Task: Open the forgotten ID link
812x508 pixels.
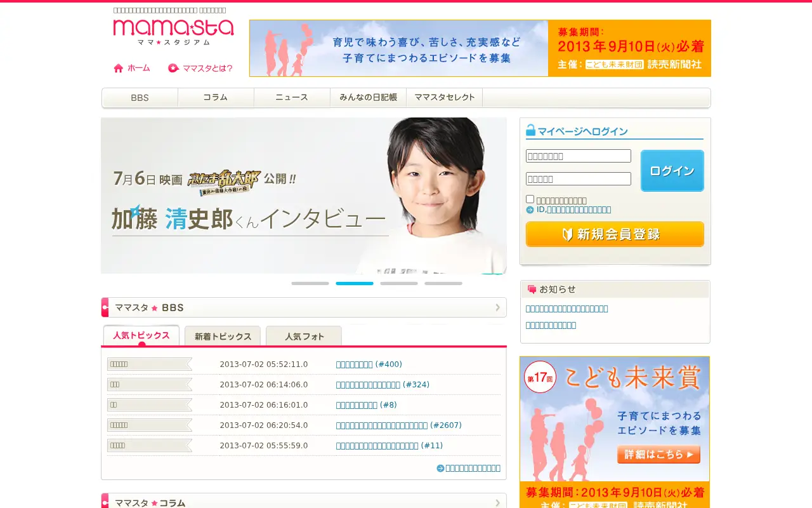Action: point(574,210)
